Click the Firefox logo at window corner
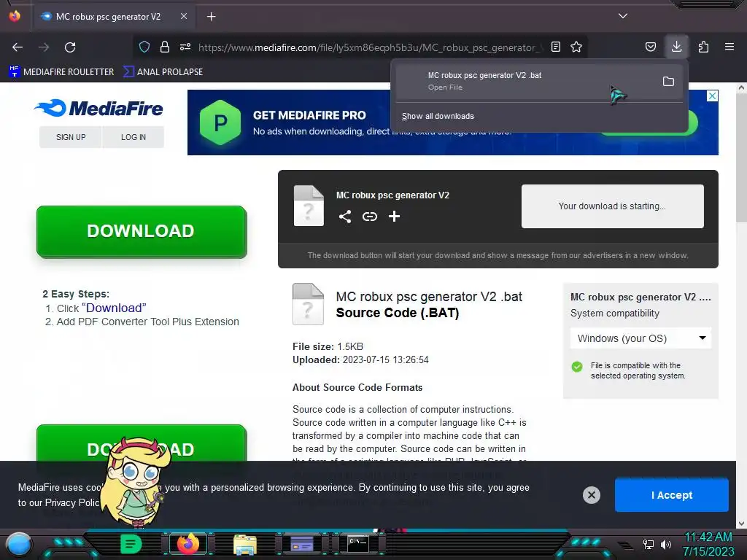747x560 pixels. pos(15,16)
